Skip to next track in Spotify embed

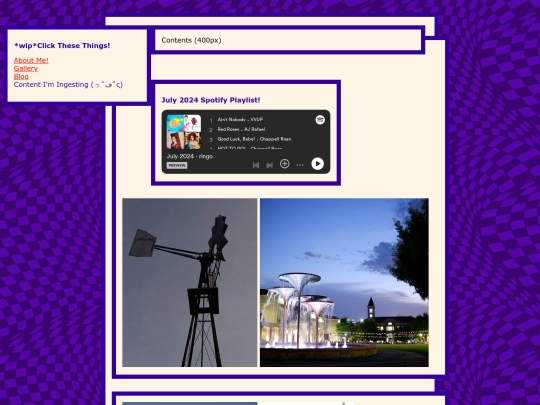[x=270, y=165]
